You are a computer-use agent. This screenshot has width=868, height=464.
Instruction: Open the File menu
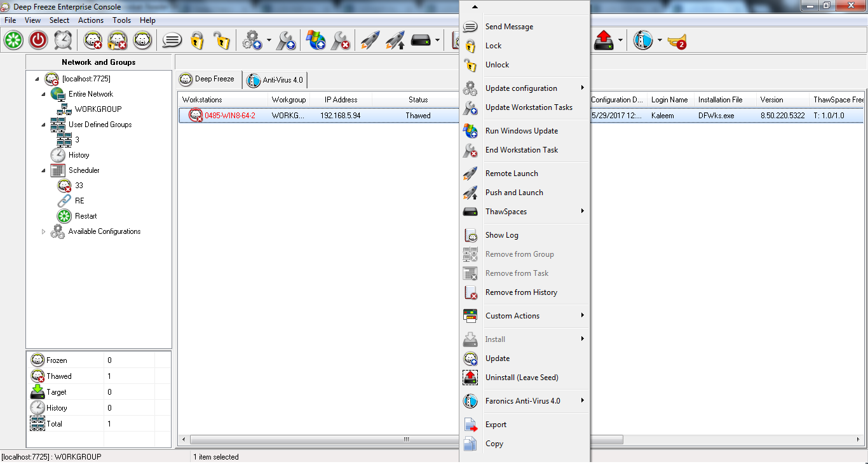tap(10, 20)
